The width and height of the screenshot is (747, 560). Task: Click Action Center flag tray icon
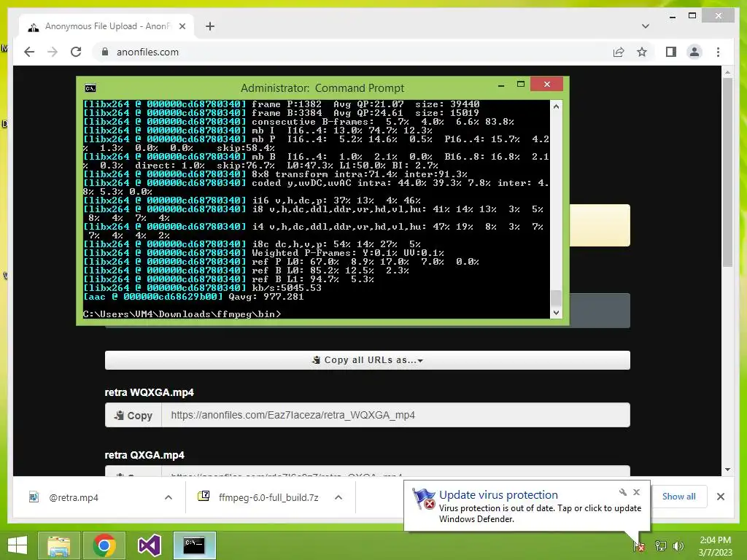pos(639,546)
